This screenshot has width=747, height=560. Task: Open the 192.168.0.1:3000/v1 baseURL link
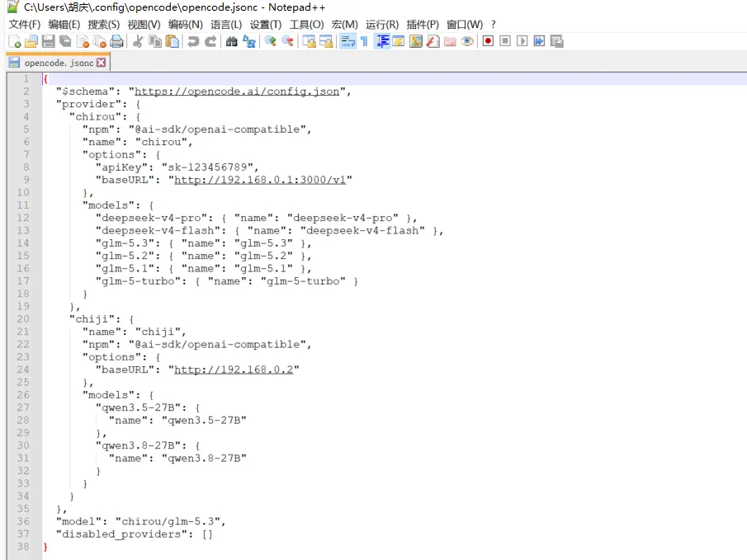(260, 180)
